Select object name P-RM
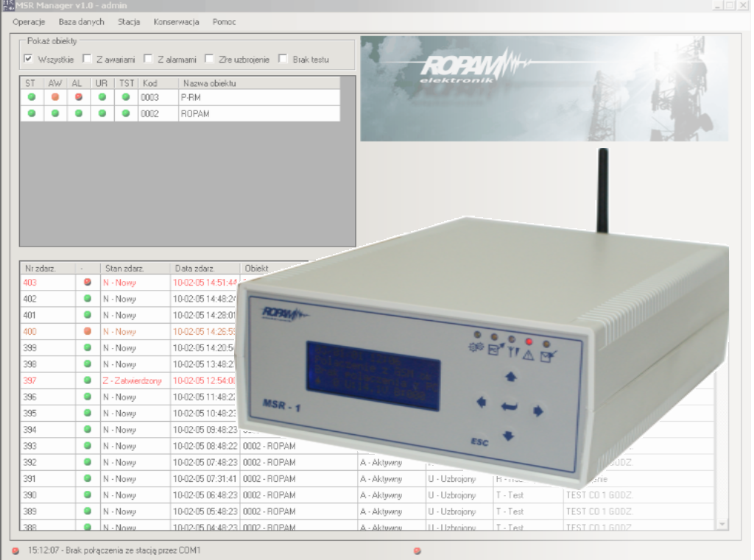754x560 pixels. click(x=191, y=98)
